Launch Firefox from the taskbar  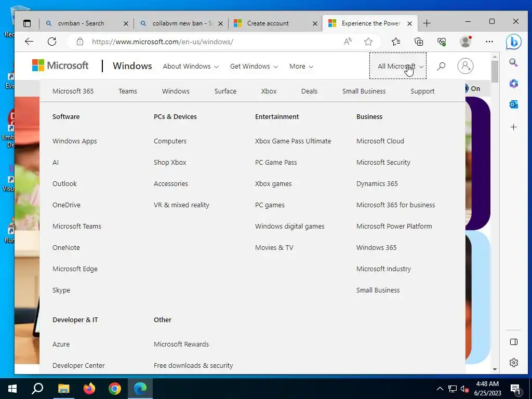coord(89,389)
